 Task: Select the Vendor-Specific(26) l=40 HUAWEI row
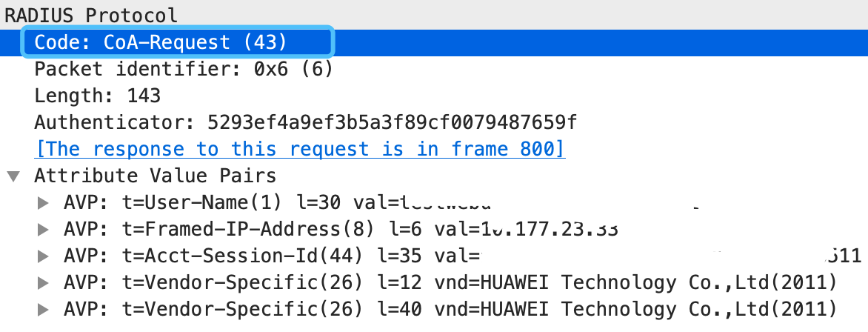[450, 309]
